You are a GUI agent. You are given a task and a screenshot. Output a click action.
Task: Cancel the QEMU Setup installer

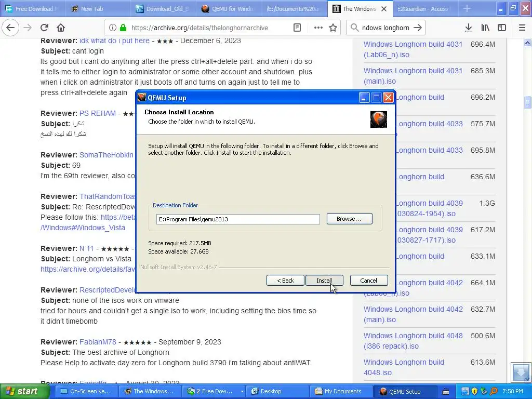tap(368, 281)
